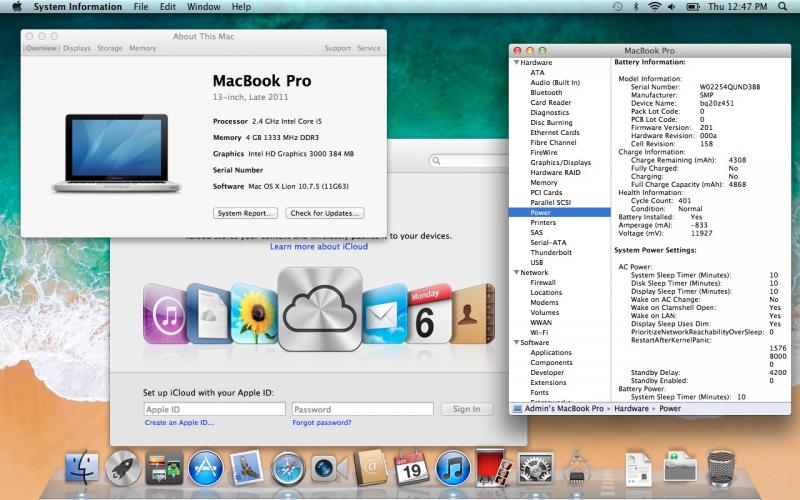Screen dimensions: 800x500
Task: Open the Window menu
Action: tap(204, 7)
